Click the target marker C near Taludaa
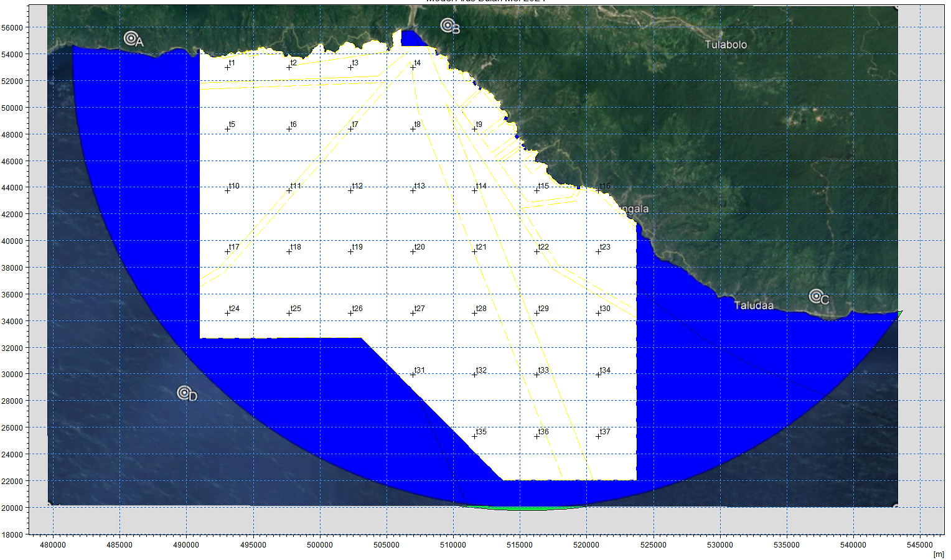Viewport: 951px width, 560px height. (816, 296)
